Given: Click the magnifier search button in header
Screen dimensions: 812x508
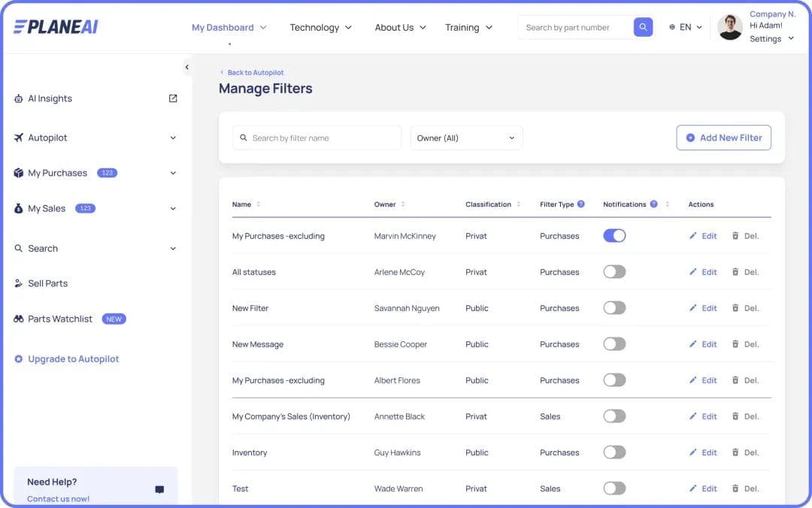Looking at the screenshot, I should [643, 27].
